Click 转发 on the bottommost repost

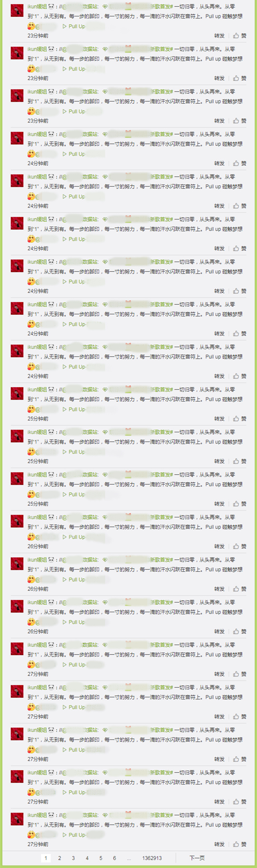219,844
